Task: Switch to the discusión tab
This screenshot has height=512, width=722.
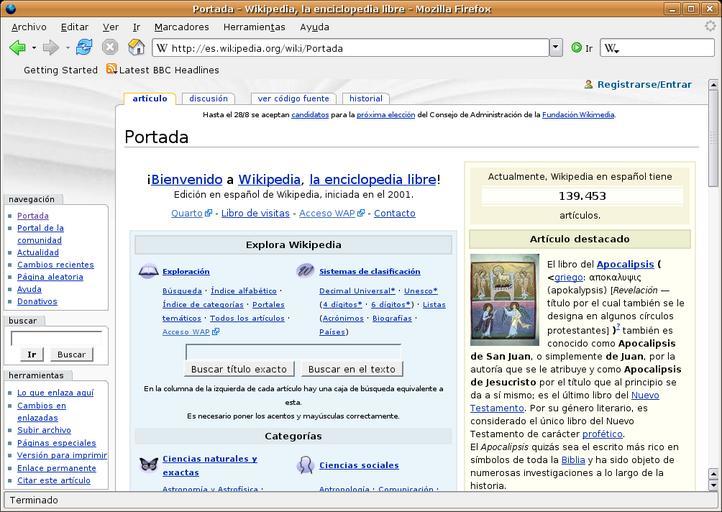Action: pos(208,99)
